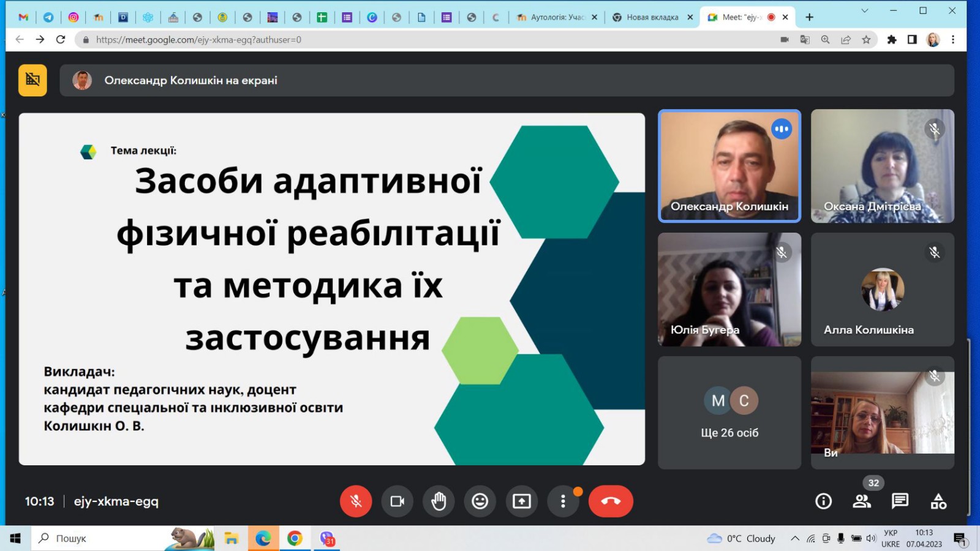The image size is (980, 551).
Task: Open more options three-dot menu in call bar
Action: point(563,501)
